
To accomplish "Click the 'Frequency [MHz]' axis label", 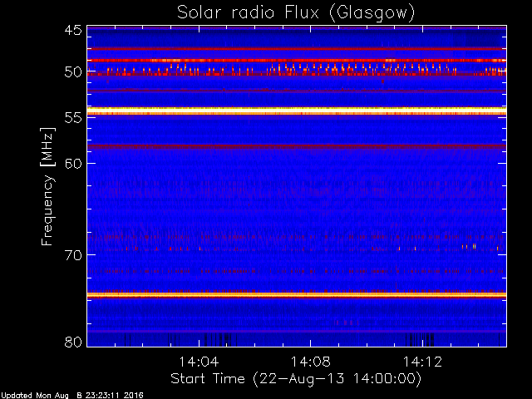I will click(47, 186).
